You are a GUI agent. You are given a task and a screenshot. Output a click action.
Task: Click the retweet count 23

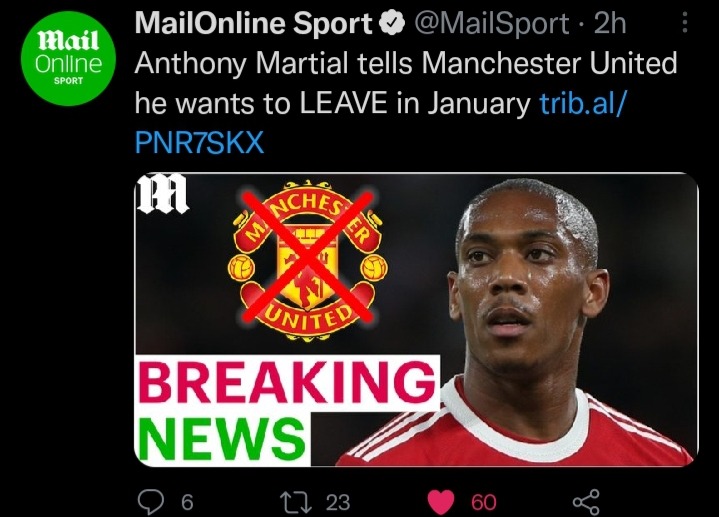[338, 502]
